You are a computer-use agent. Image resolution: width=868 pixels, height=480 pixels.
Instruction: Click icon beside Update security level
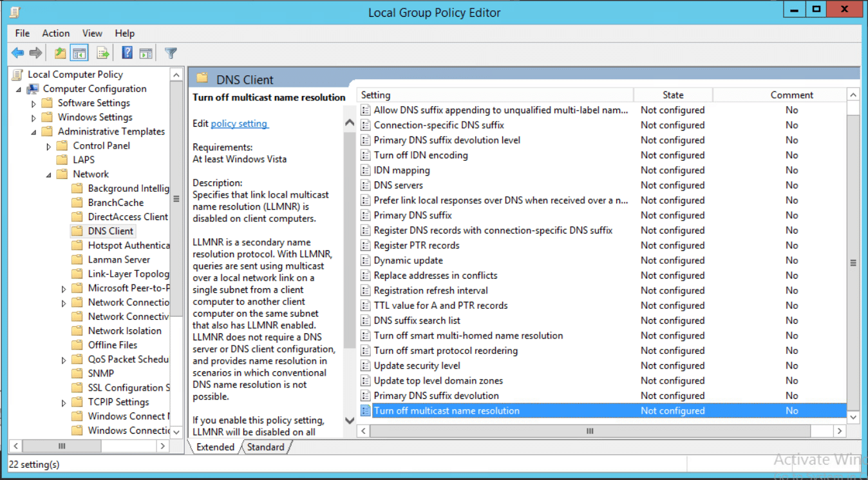pyautogui.click(x=366, y=365)
